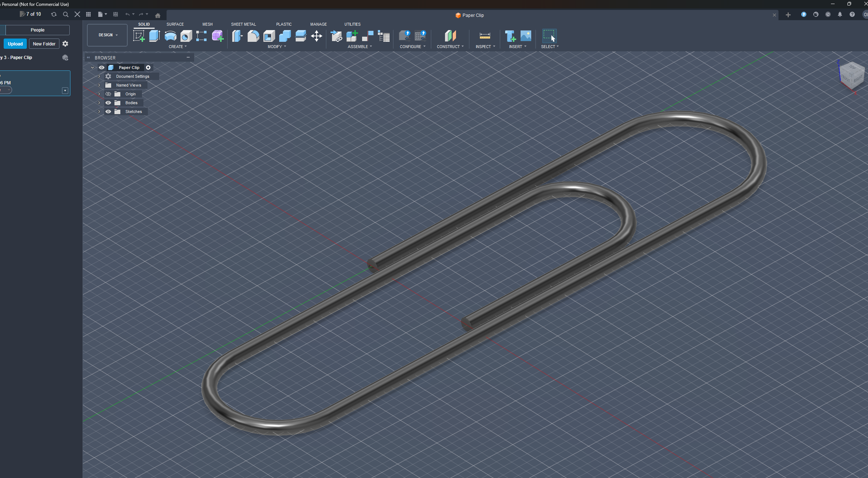This screenshot has height=478, width=868.
Task: Expand the Document Settings tree item
Action: coord(99,76)
